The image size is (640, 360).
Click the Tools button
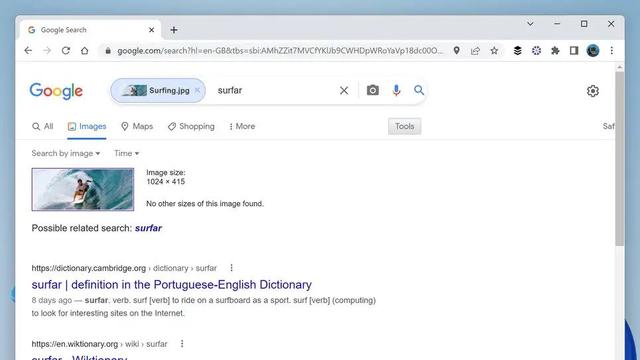click(x=404, y=127)
